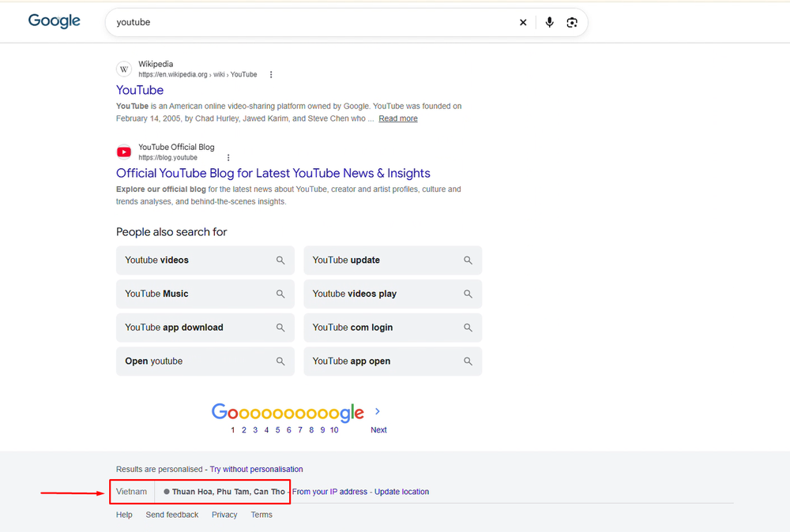Click the Thuan Hoa, Phu Tam location text

pyautogui.click(x=228, y=492)
